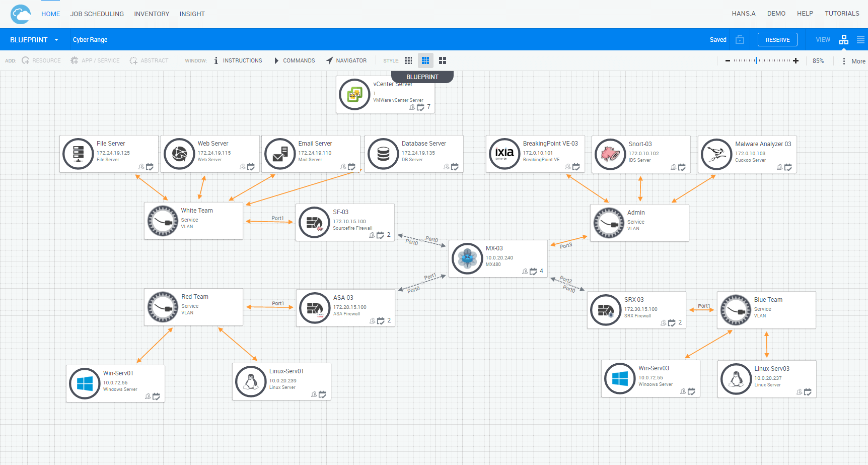868x465 pixels.
Task: Select the diagram view icon
Action: [844, 40]
